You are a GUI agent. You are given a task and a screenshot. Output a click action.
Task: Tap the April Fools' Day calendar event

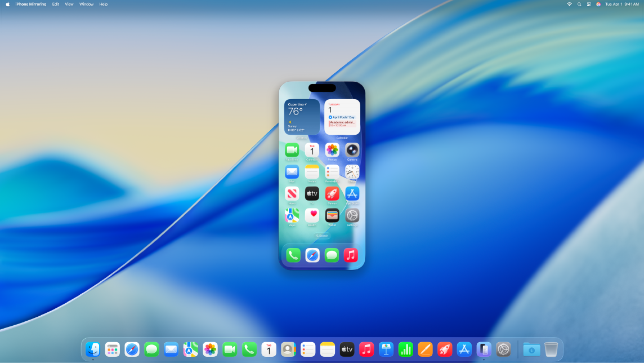(342, 117)
